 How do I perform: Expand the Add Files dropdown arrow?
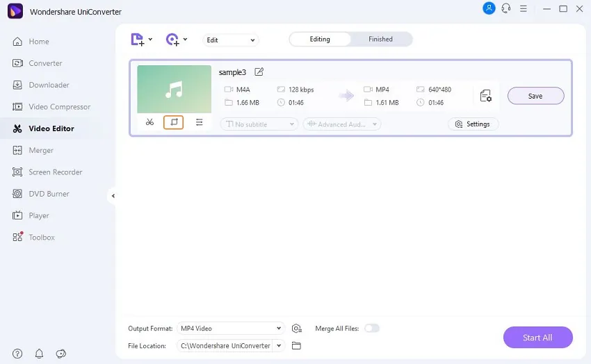pos(150,39)
